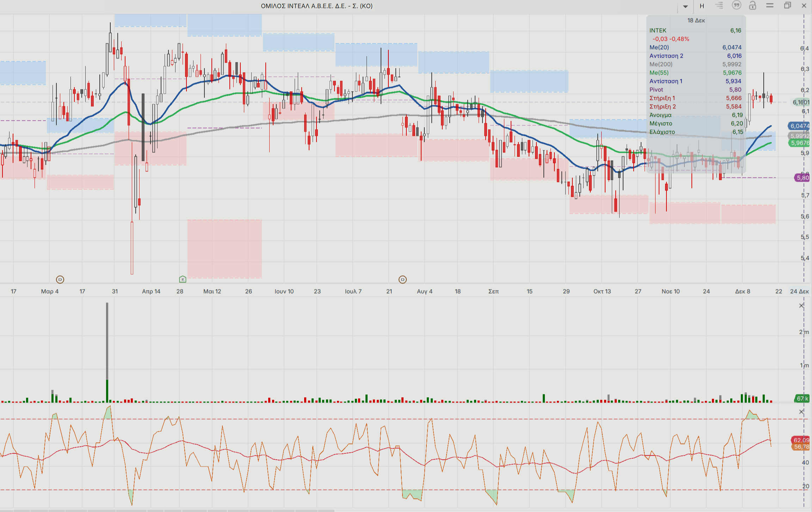Click the INTEK symbol name in tooltip
Viewport: 812px width, 512px height.
658,30
